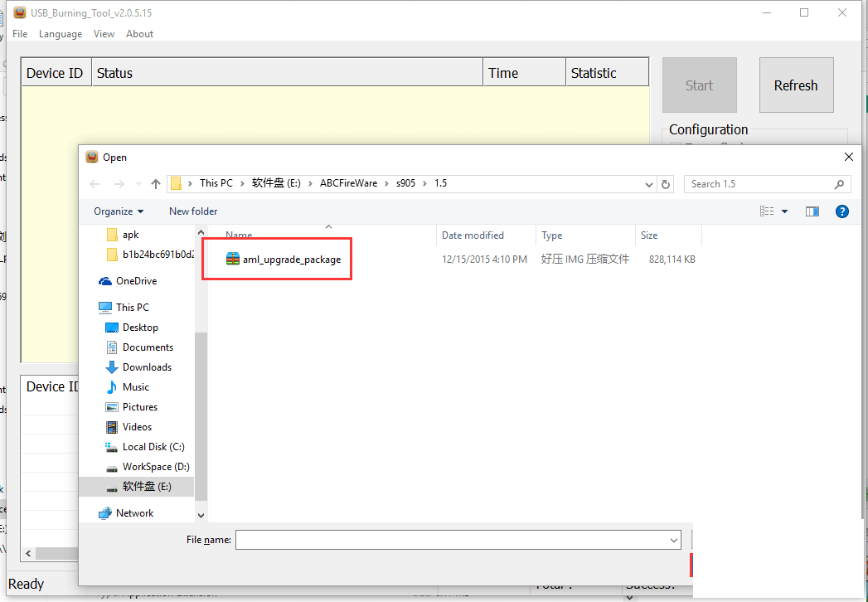Screen dimensions: 868x602
Task: Select OneDrive in navigation pane
Action: [136, 281]
